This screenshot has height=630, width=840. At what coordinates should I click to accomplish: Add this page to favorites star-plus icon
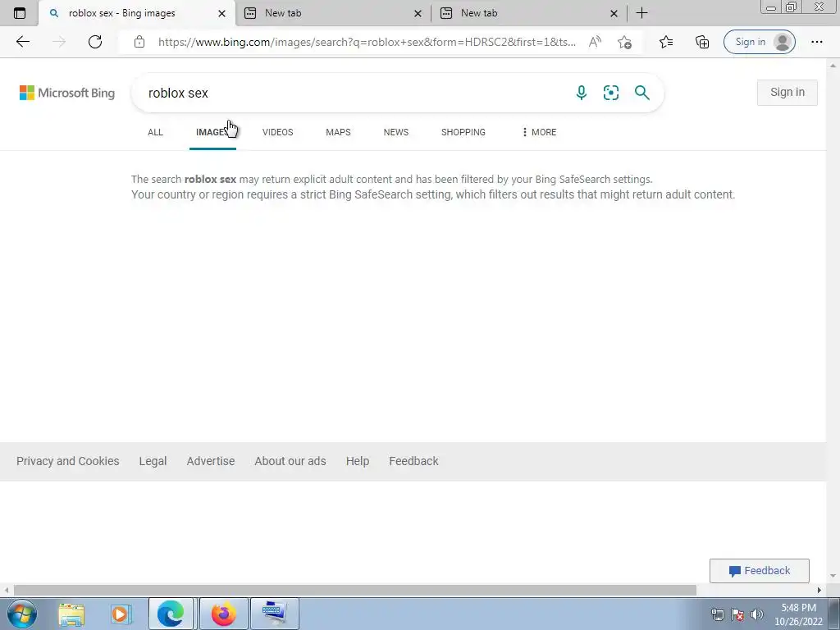click(x=624, y=42)
